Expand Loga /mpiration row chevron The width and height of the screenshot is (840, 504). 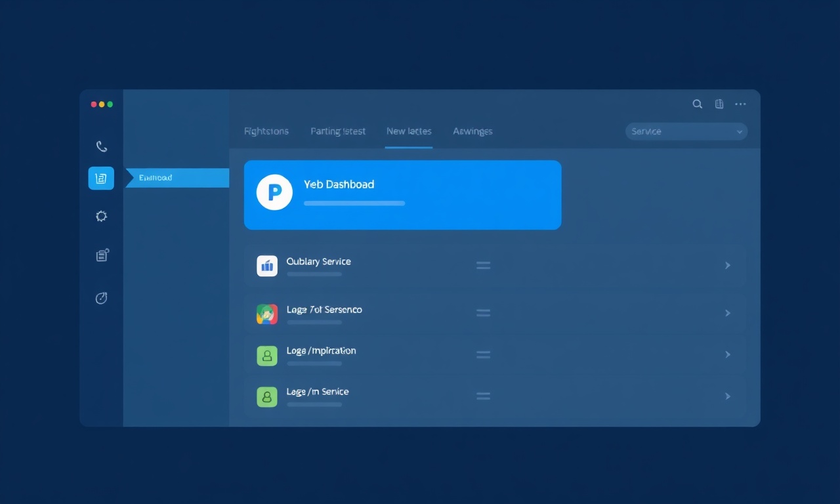[x=727, y=354]
